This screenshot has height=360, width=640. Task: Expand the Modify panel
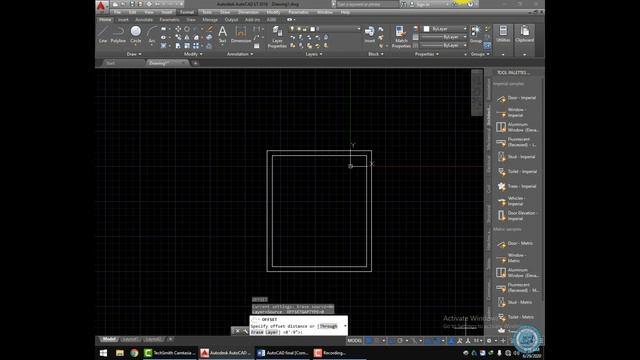[x=193, y=54]
